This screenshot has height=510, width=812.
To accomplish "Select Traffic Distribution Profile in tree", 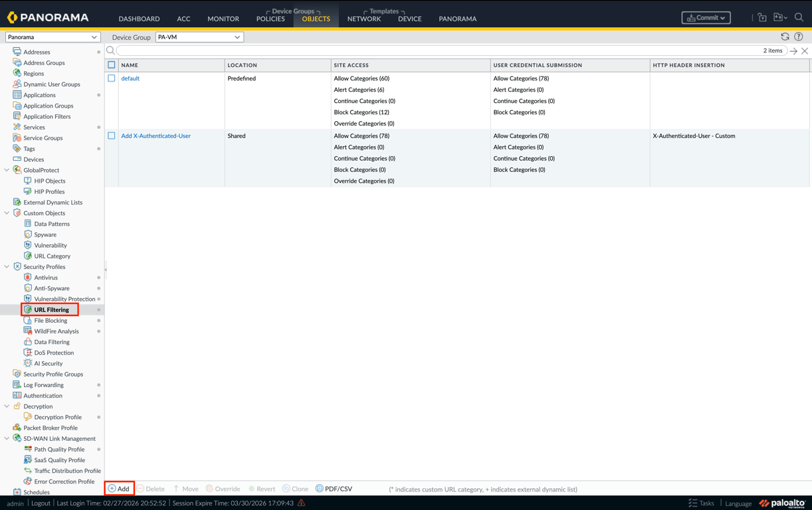I will [67, 471].
